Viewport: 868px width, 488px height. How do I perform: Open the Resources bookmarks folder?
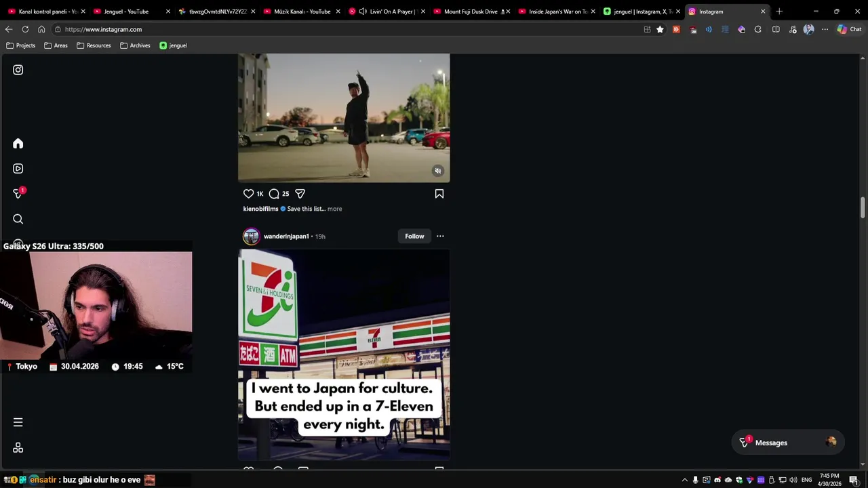pos(94,45)
